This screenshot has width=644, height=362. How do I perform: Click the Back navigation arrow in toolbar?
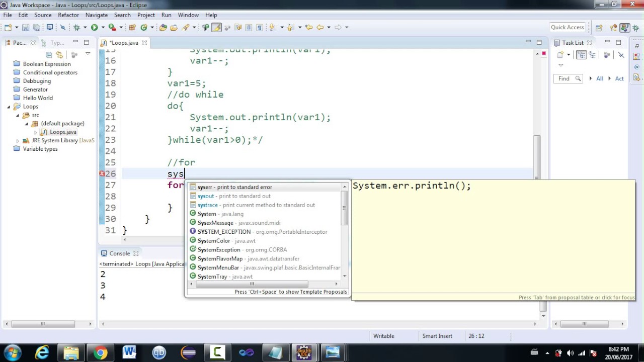tap(319, 27)
